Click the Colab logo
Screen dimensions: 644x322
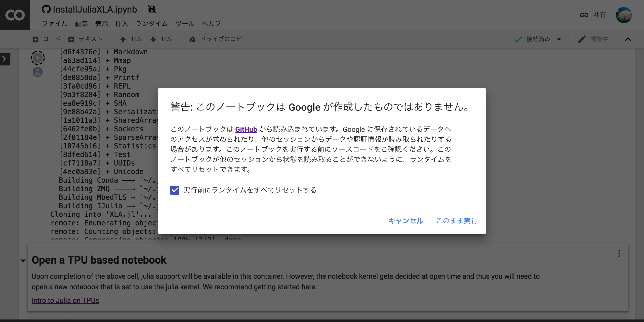tap(15, 15)
